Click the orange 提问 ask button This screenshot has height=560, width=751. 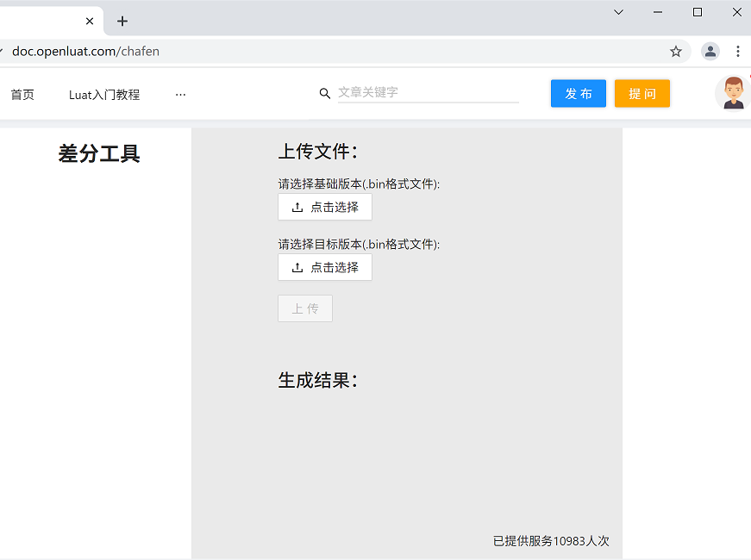[641, 93]
